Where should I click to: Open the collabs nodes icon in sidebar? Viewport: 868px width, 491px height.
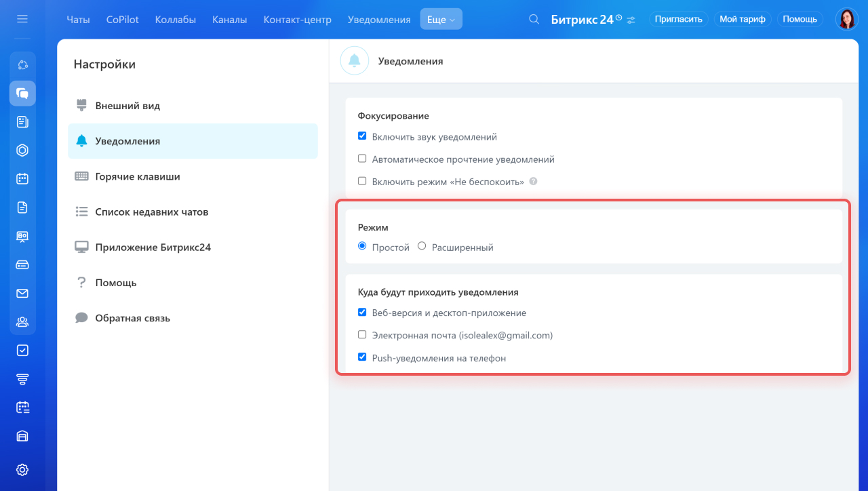click(x=22, y=65)
